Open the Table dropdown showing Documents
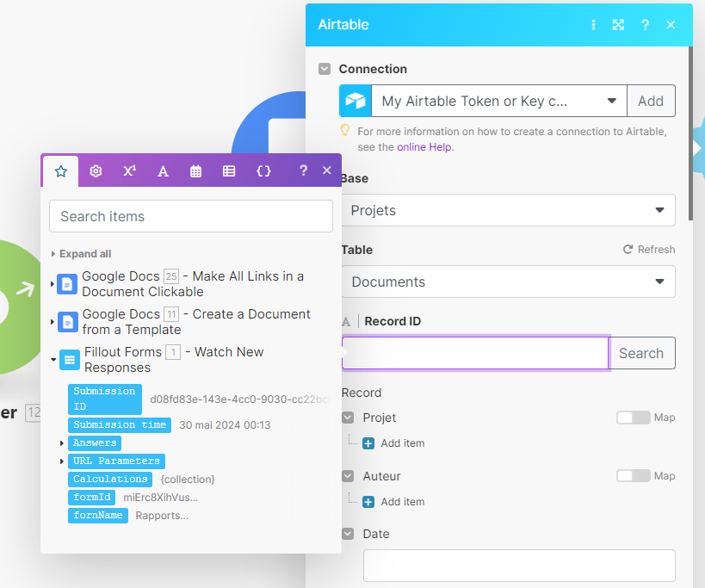 point(508,282)
